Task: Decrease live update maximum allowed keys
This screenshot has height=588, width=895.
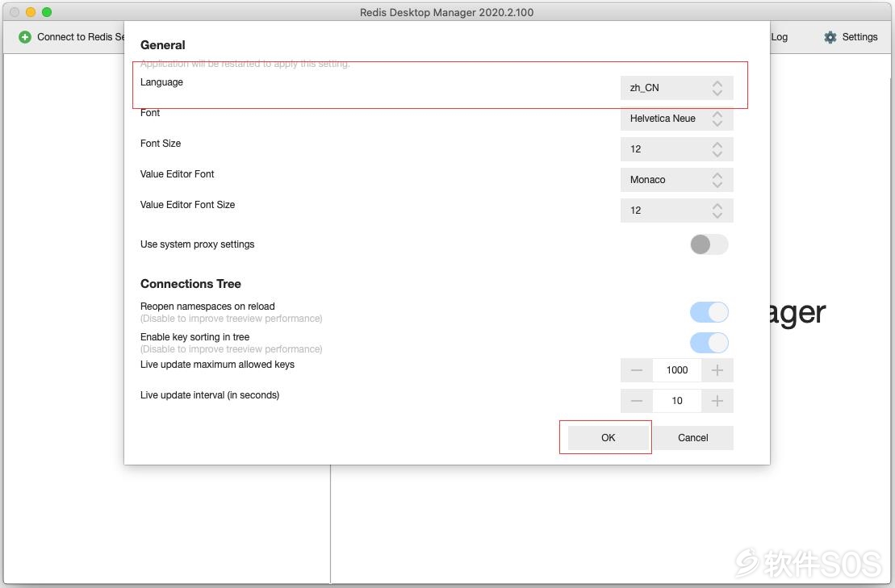Action: (637, 370)
